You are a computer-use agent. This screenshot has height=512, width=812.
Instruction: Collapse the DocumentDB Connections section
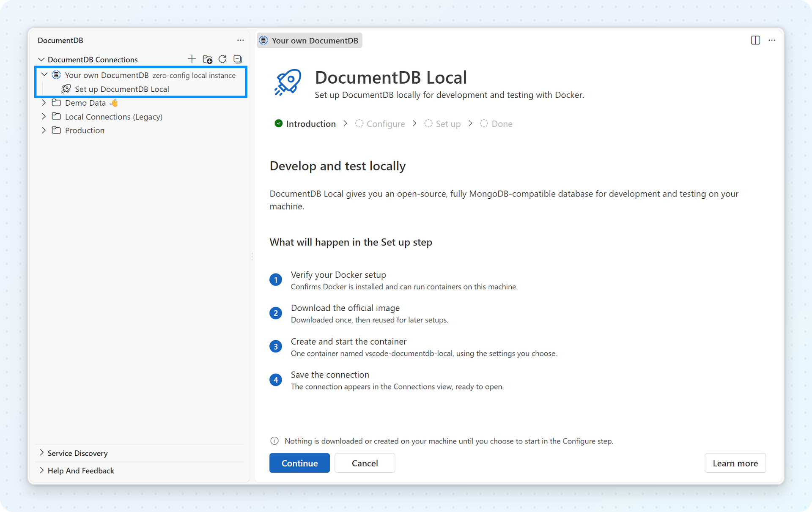point(41,59)
